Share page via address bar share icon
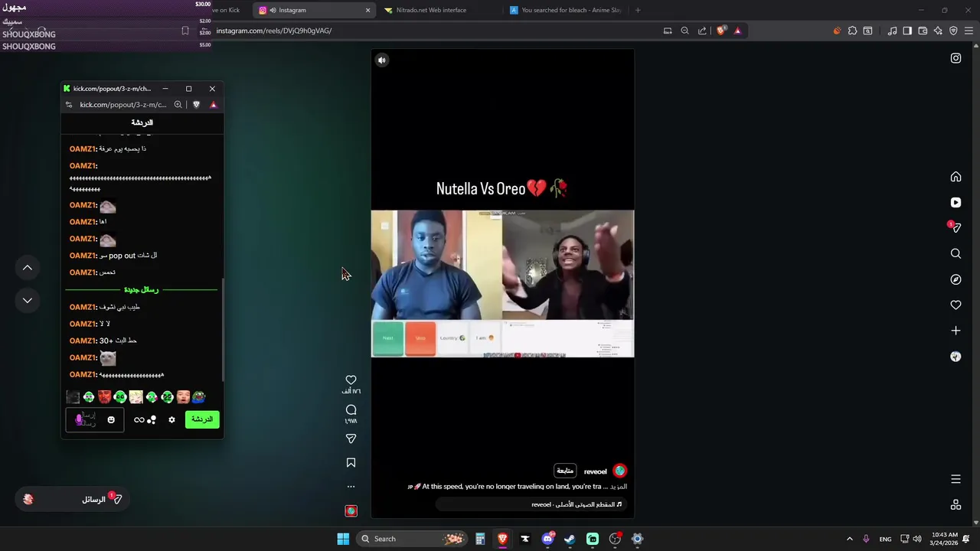 tap(702, 31)
